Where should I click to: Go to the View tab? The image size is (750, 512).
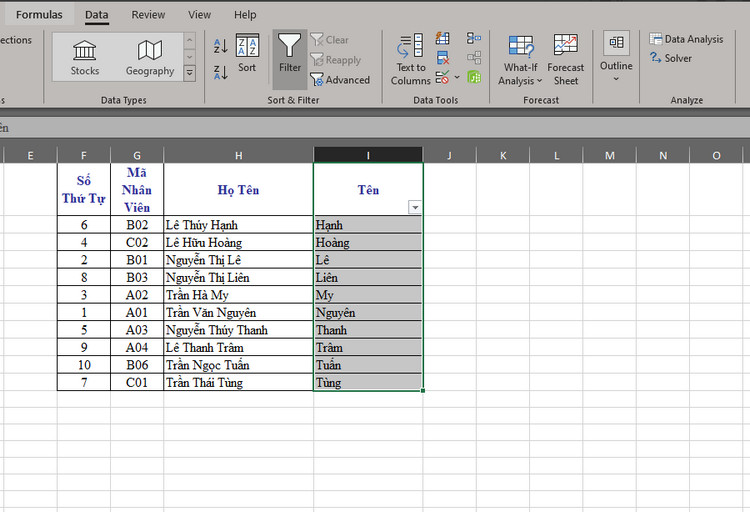(199, 15)
